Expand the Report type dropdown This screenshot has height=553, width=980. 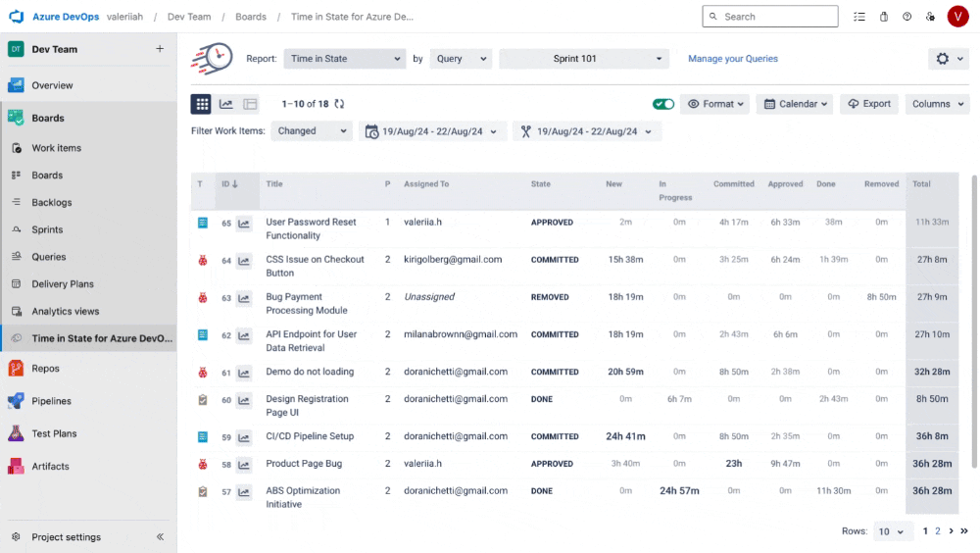(x=344, y=59)
